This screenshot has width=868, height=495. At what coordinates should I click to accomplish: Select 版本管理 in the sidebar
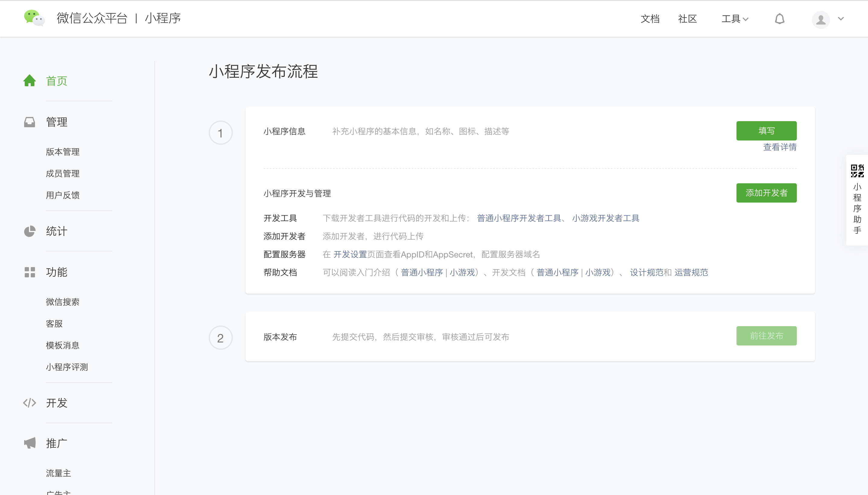pos(63,152)
